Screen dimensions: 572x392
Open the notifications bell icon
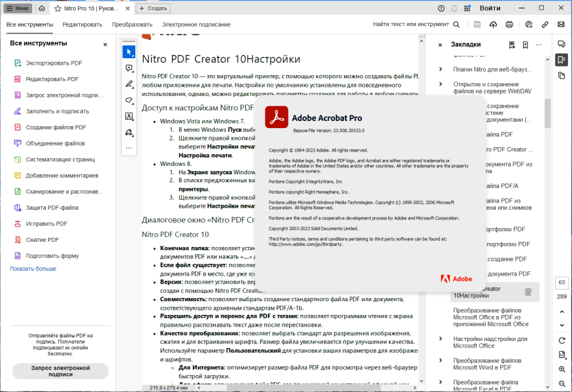coord(454,8)
